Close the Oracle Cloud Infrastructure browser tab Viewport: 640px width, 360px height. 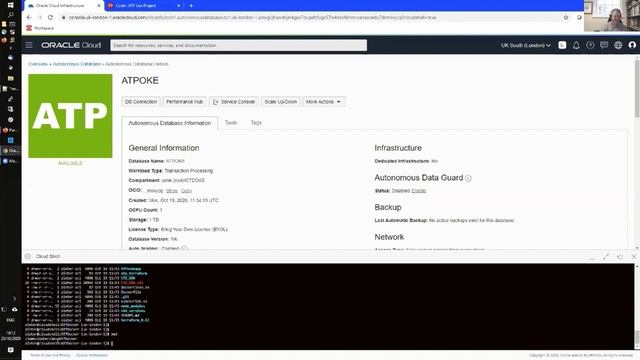pyautogui.click(x=98, y=6)
